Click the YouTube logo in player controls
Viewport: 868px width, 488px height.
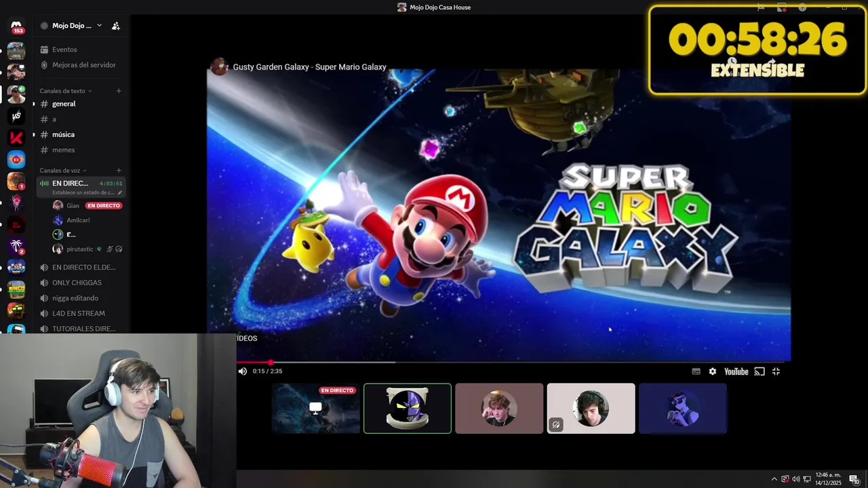pyautogui.click(x=736, y=371)
